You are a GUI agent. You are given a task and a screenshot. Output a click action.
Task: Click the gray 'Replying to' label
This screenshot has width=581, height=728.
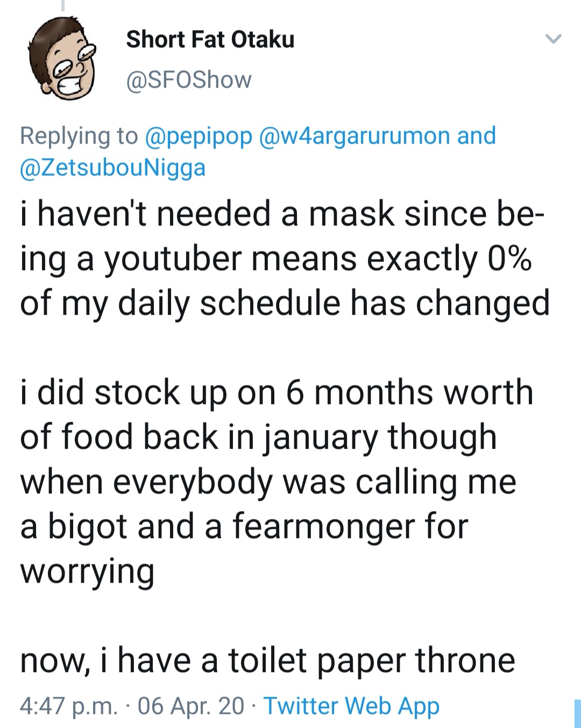(x=79, y=136)
